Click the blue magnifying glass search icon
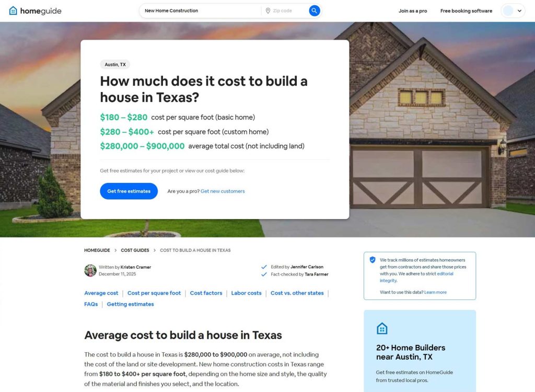 click(x=313, y=10)
